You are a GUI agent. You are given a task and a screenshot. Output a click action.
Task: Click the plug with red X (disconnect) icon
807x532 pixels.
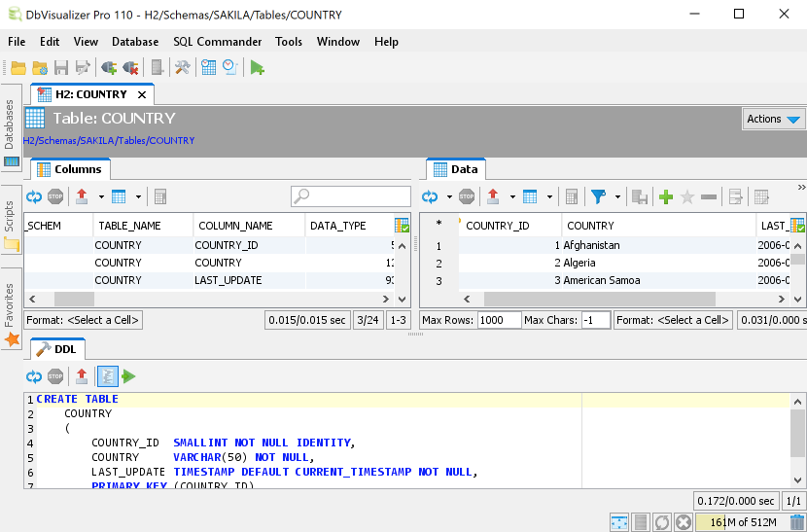(x=130, y=67)
